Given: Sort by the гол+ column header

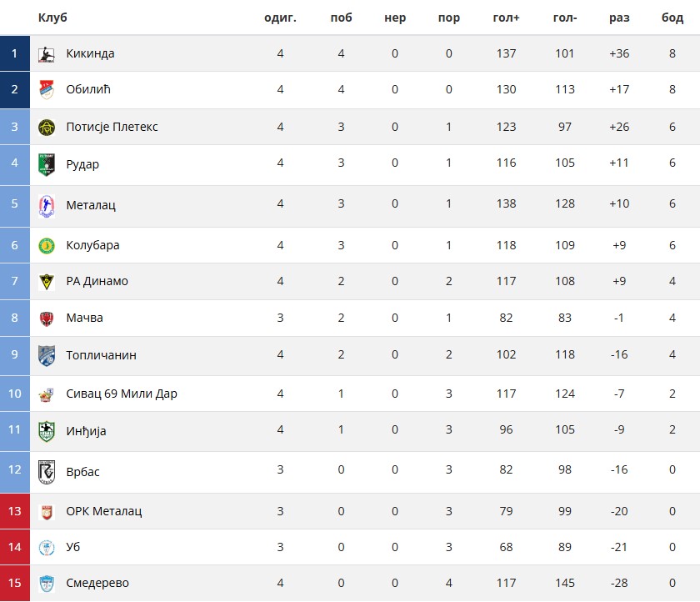Looking at the screenshot, I should 507,18.
